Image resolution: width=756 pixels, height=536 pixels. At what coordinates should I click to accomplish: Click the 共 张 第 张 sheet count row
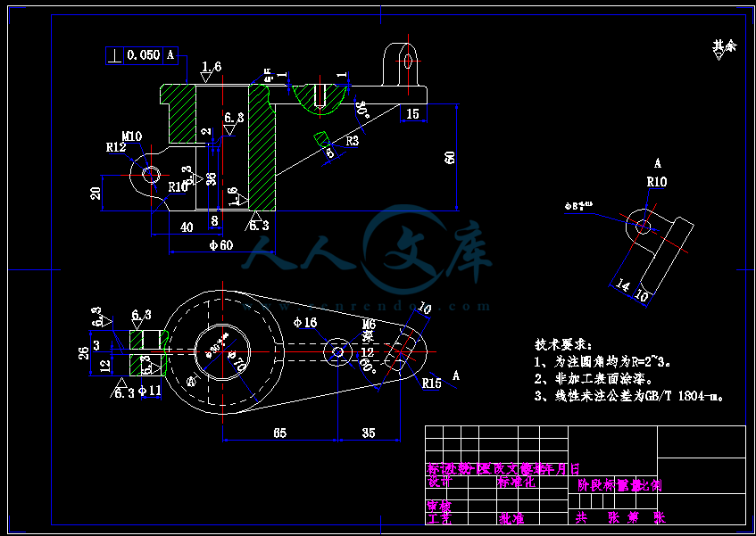pyautogui.click(x=620, y=517)
